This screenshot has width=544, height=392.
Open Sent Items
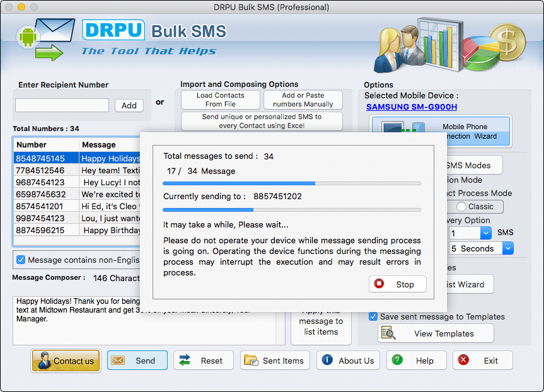tap(275, 360)
